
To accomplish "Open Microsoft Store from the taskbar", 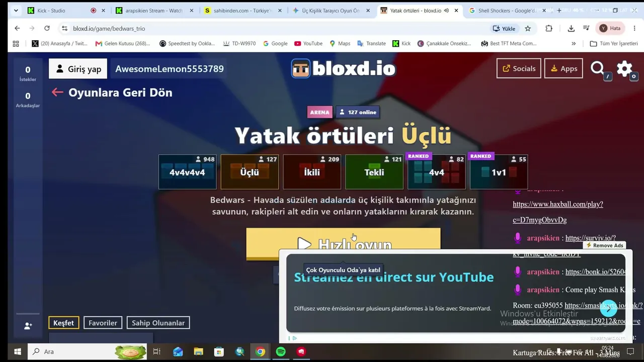I will (x=219, y=351).
